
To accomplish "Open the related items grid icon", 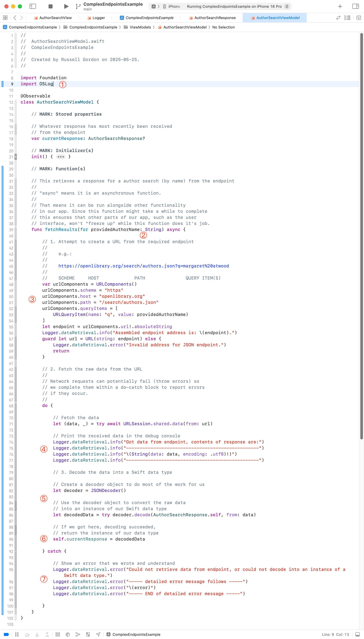I will click(x=5, y=18).
